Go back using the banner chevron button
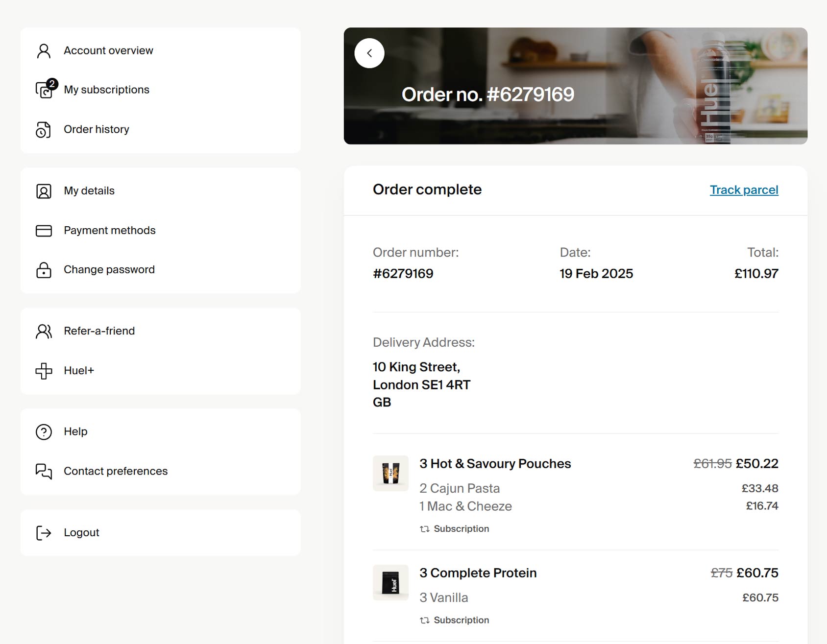Screen dimensions: 827x644 [369, 53]
